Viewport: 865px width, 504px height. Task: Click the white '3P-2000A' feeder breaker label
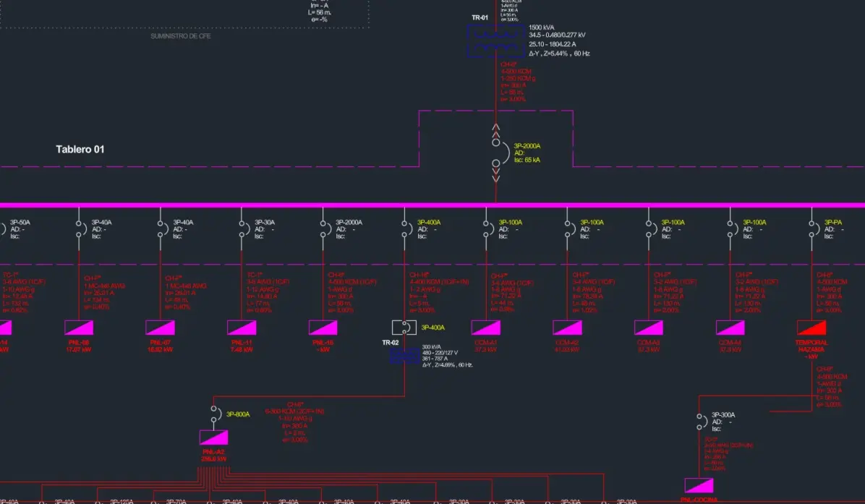click(349, 223)
